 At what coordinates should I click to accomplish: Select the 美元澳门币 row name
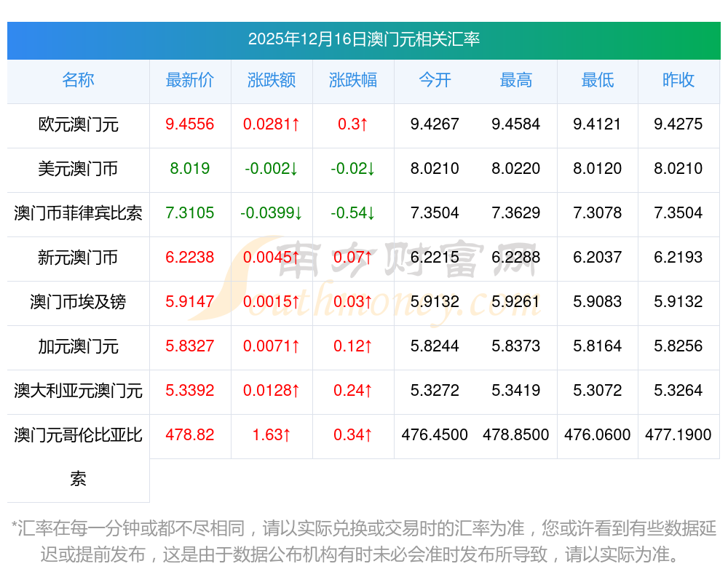[78, 169]
